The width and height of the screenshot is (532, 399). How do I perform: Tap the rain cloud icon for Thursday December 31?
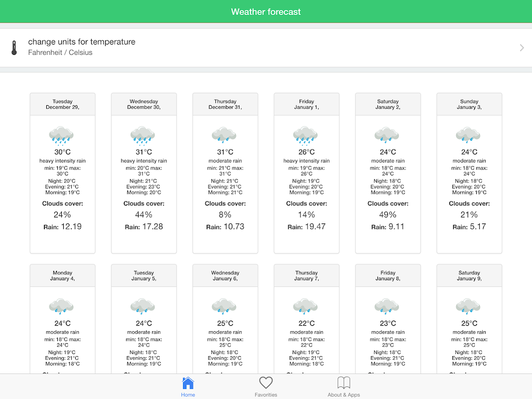[224, 135]
